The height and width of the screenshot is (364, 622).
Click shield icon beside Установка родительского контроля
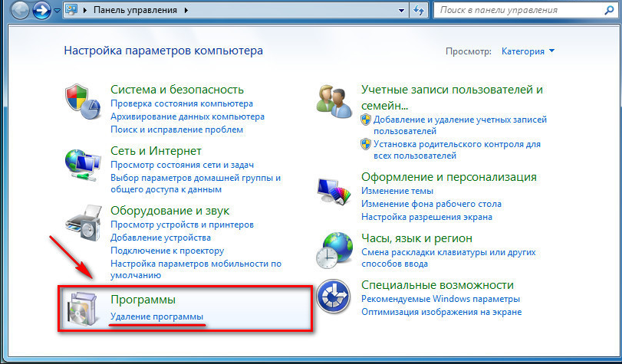click(x=366, y=144)
